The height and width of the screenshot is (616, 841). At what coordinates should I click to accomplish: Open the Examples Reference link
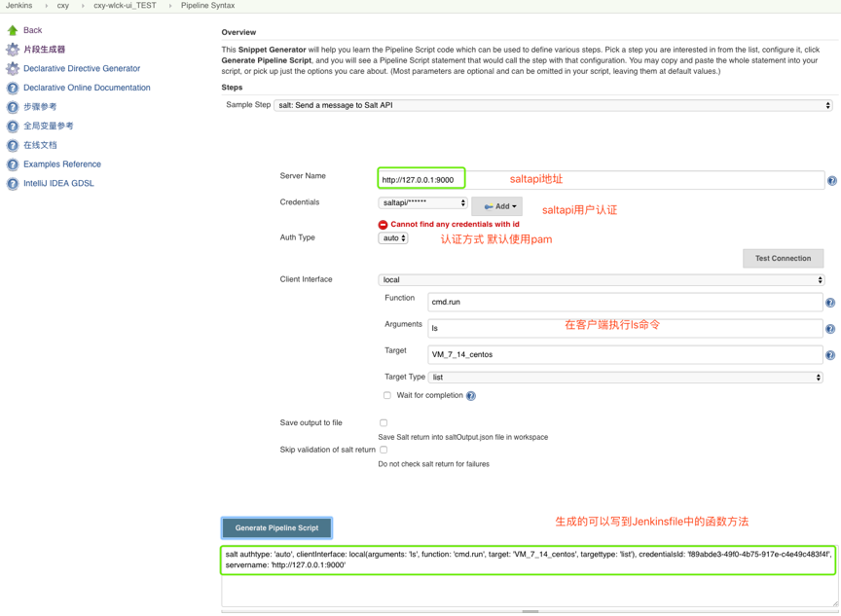click(62, 164)
